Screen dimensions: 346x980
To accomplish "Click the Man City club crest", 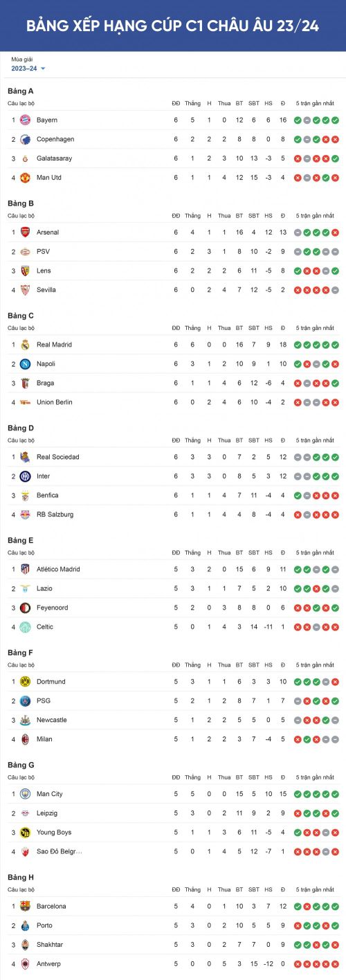I will tap(25, 794).
